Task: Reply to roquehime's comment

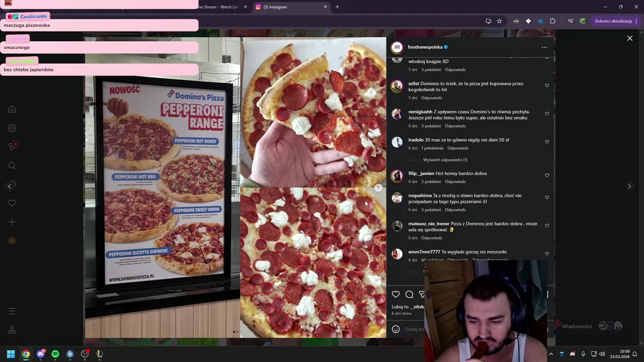Action: 455,210
